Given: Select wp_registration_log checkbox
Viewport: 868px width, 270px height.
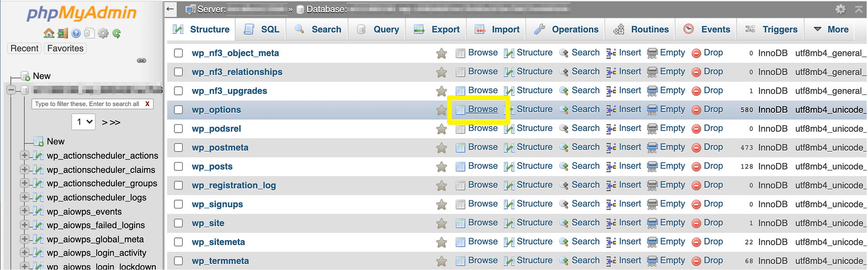Looking at the screenshot, I should click(178, 185).
